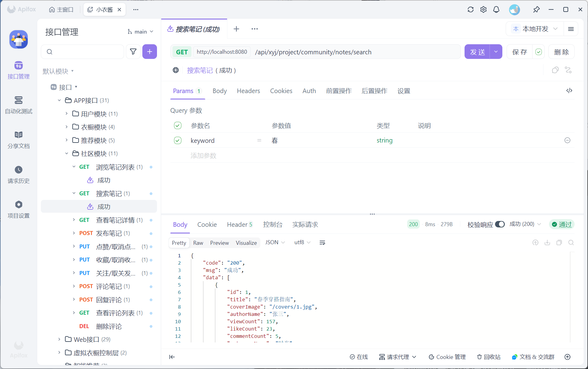The height and width of the screenshot is (369, 588).
Task: Toggle word wrap in response viewer
Action: click(322, 243)
